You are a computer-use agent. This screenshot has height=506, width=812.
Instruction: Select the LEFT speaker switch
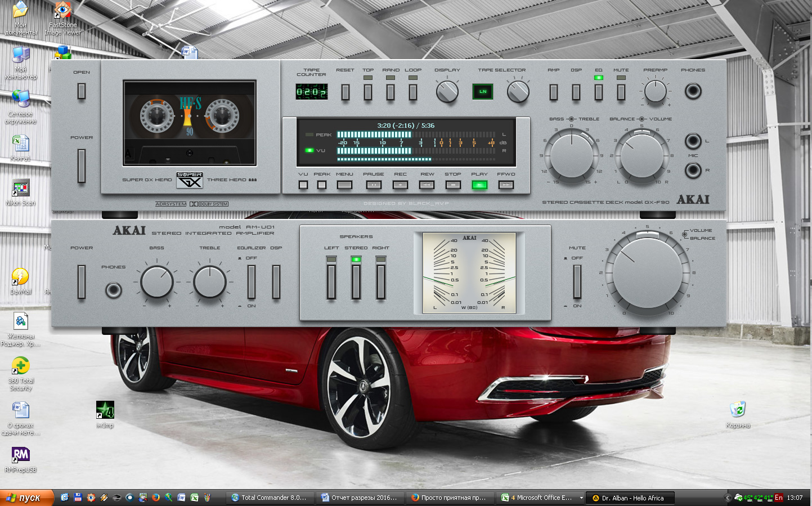click(x=331, y=282)
